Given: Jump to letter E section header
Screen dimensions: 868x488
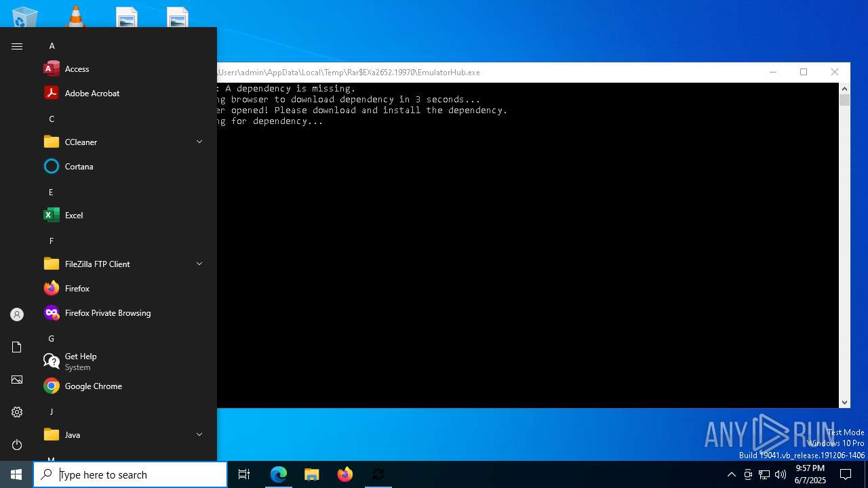Looking at the screenshot, I should coord(51,192).
